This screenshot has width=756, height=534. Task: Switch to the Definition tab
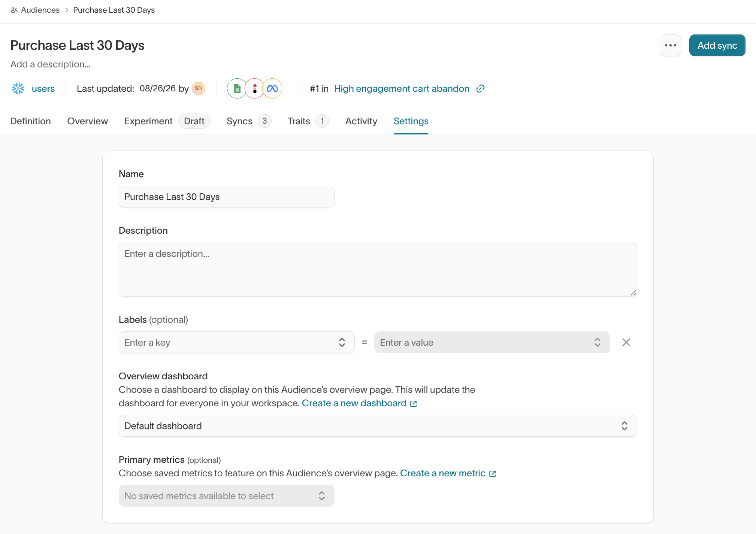pyautogui.click(x=31, y=121)
